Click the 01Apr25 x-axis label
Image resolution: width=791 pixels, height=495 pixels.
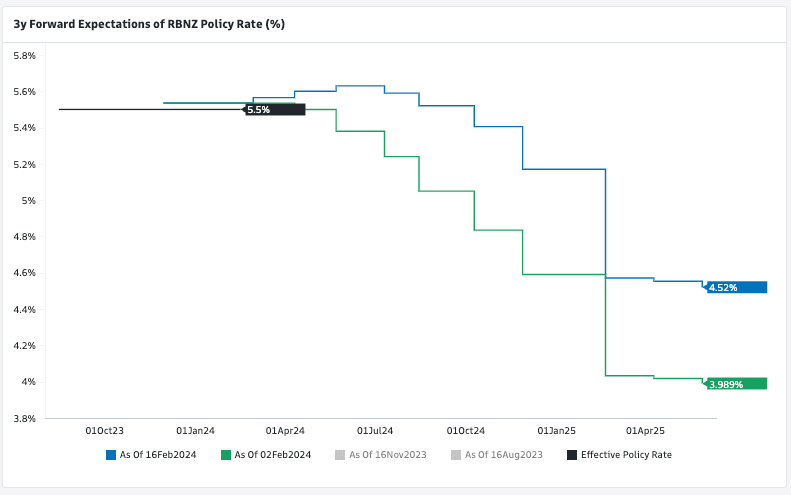(x=646, y=431)
